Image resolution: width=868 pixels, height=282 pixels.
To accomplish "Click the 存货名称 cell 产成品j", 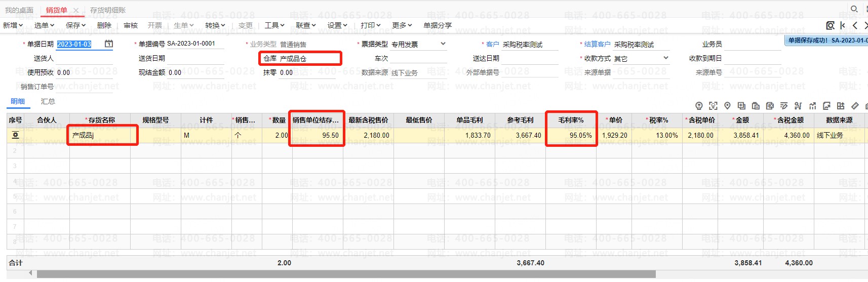I will click(x=100, y=135).
